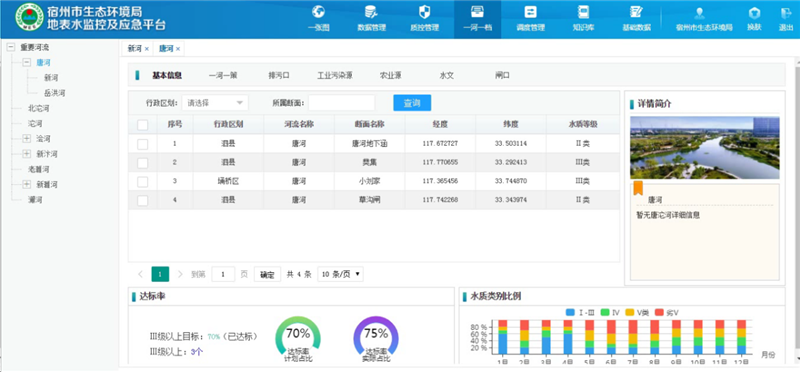Screen dimensions: 800x372
Task: Switch to the 闸口 tab
Action: click(x=502, y=76)
